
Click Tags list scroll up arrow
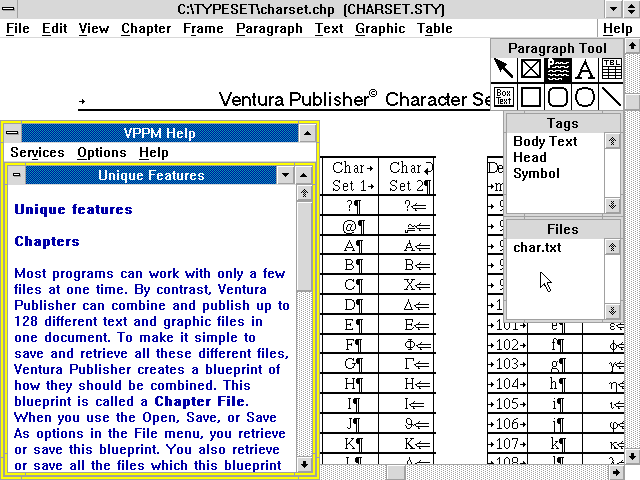tap(612, 141)
